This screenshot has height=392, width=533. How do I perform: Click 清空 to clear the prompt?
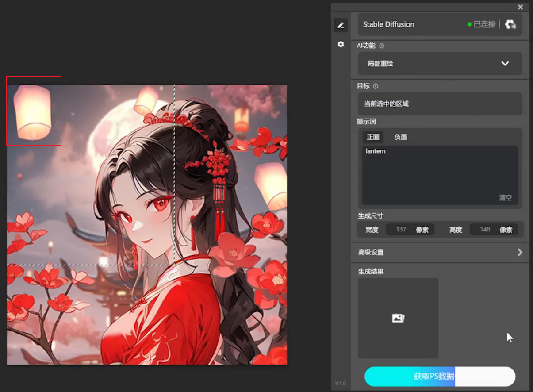(x=505, y=198)
